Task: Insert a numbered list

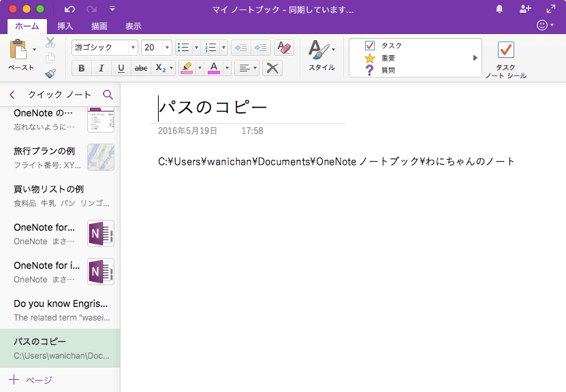Action: pyautogui.click(x=210, y=47)
